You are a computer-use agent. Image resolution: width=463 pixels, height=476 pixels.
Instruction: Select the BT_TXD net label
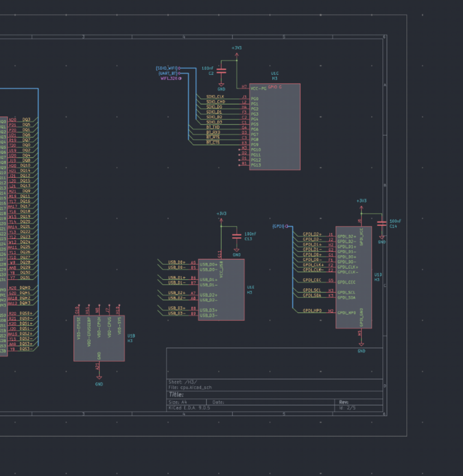point(213,127)
